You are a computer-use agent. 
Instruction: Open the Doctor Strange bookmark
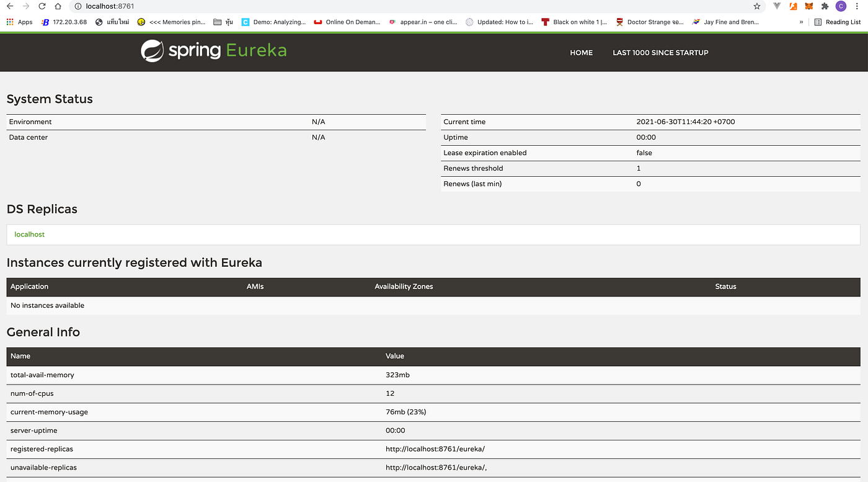click(649, 21)
